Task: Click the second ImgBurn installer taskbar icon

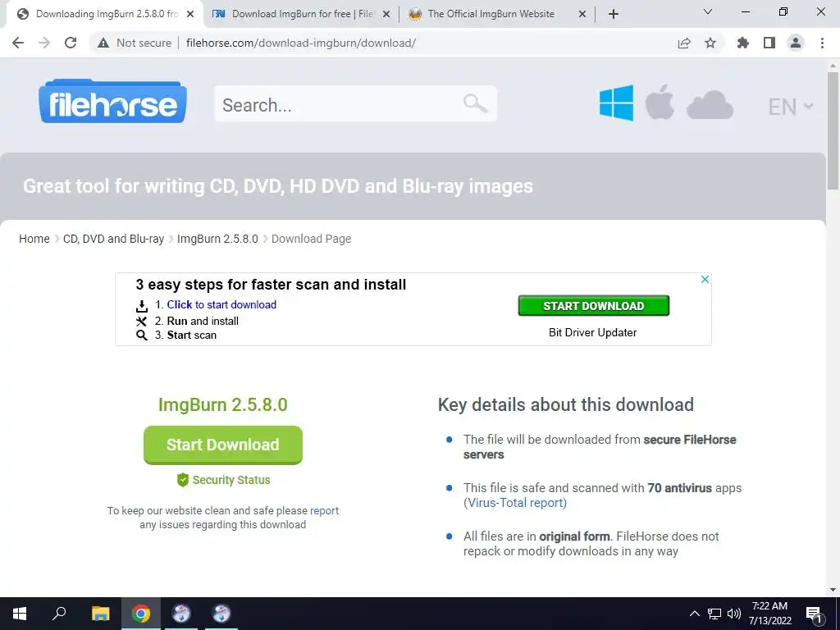Action: tap(221, 614)
